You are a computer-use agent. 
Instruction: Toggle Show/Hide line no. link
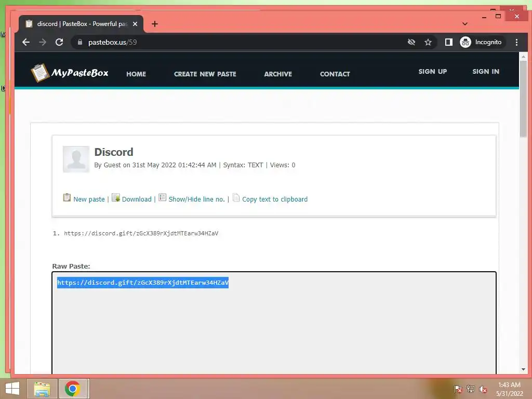(197, 199)
